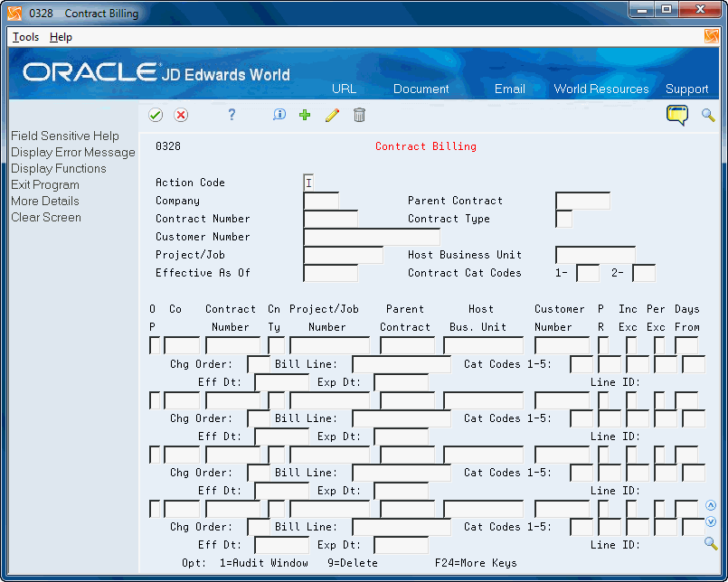
Task: Focus second row OP option field
Action: pos(155,400)
